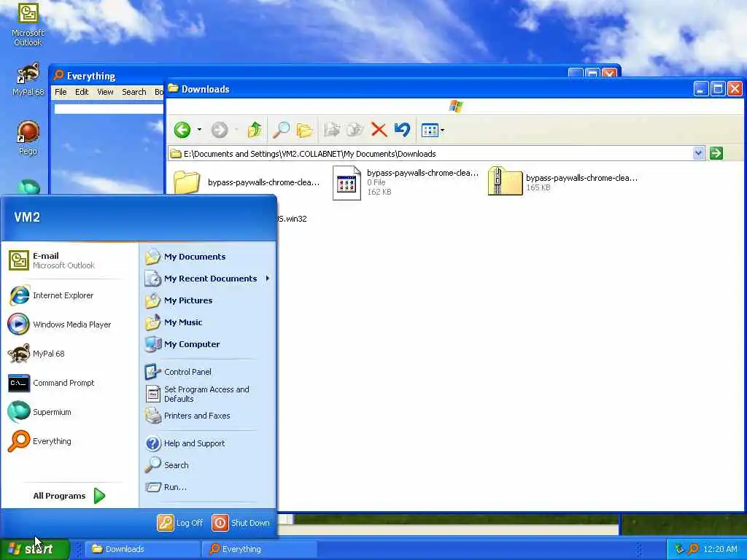
Task: Click the Log Off button
Action: pos(180,523)
